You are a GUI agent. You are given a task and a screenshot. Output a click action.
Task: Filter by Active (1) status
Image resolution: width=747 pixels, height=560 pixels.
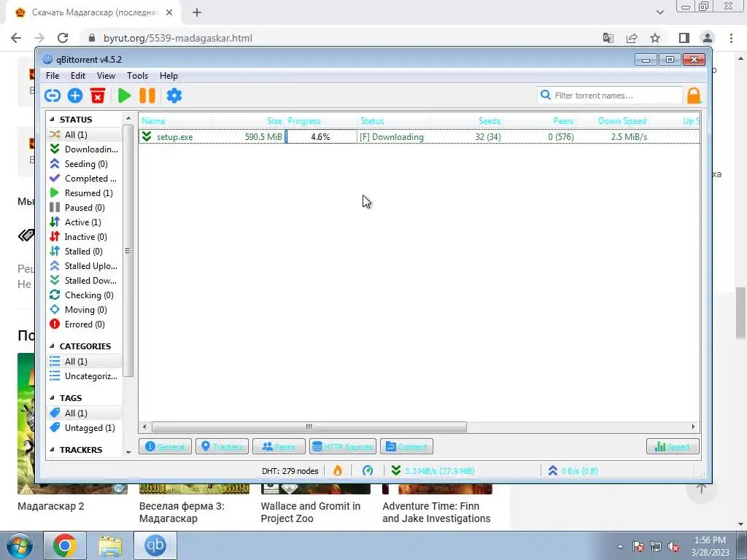point(85,222)
